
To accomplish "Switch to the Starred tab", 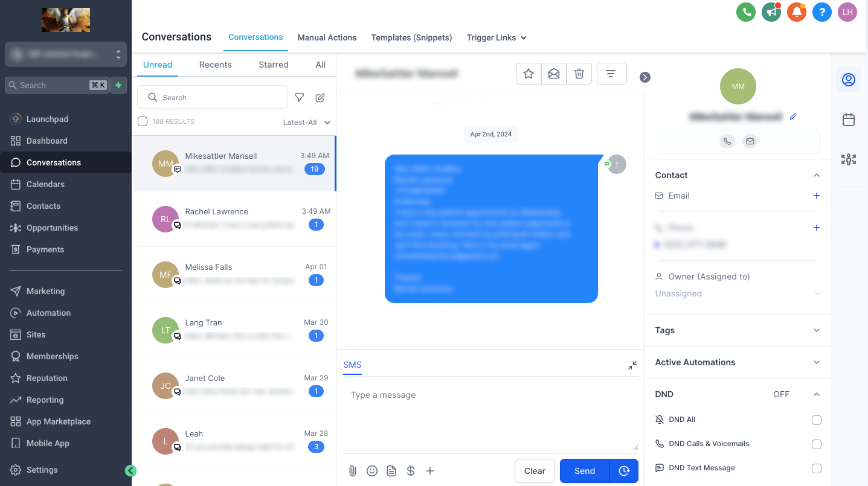I will point(274,65).
